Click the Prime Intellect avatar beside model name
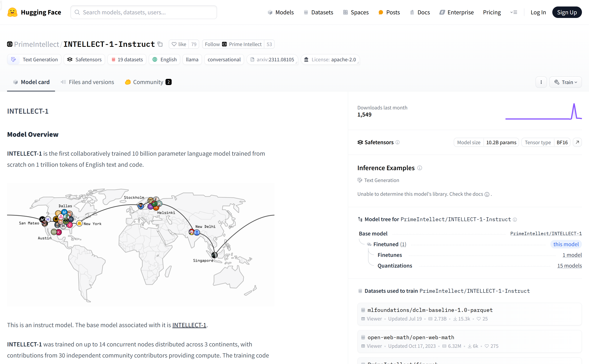Screen dimensions: 589x364 [10, 44]
